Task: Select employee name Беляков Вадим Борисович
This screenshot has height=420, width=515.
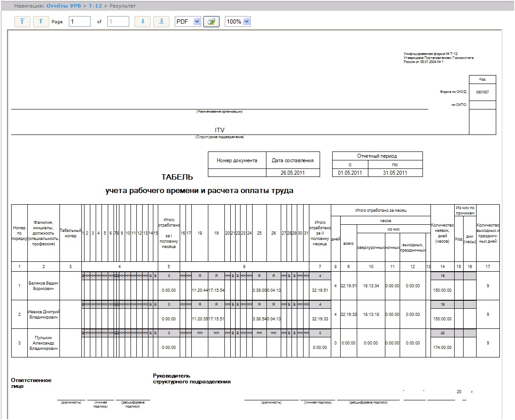Action: coord(43,286)
